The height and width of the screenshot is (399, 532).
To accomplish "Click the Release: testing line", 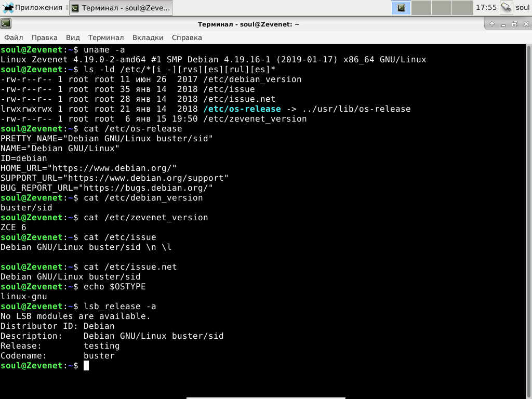I will coord(60,345).
